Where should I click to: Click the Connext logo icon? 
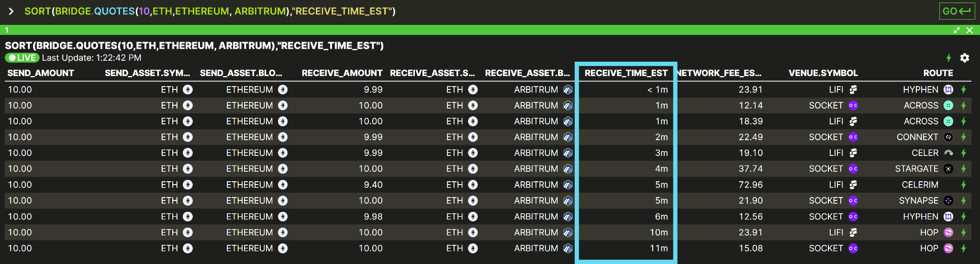pos(948,137)
